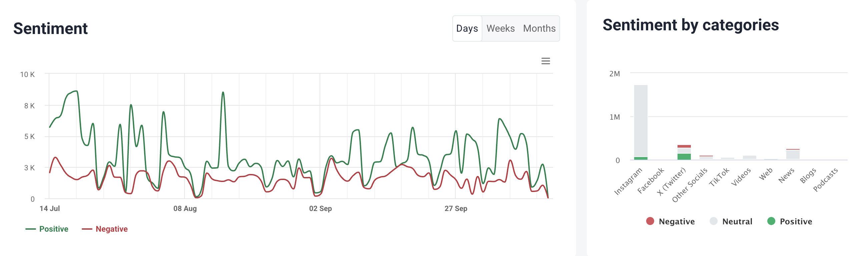Click the News sentiment bar
Image resolution: width=868 pixels, height=256 pixels.
pyautogui.click(x=793, y=154)
